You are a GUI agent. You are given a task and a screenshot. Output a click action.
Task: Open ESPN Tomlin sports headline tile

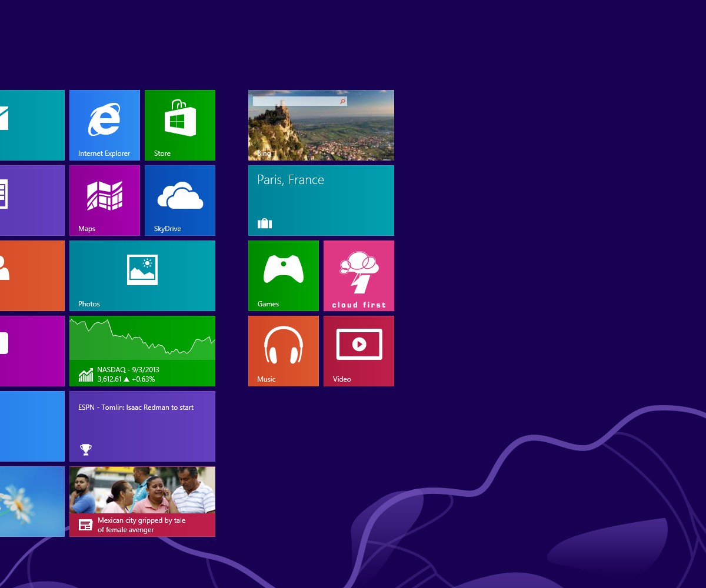(142, 426)
